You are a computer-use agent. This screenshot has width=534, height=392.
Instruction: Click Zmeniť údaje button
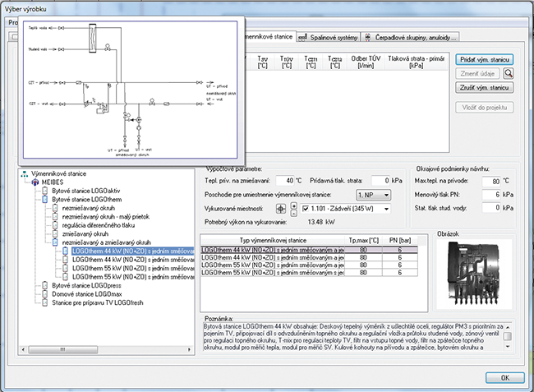477,74
